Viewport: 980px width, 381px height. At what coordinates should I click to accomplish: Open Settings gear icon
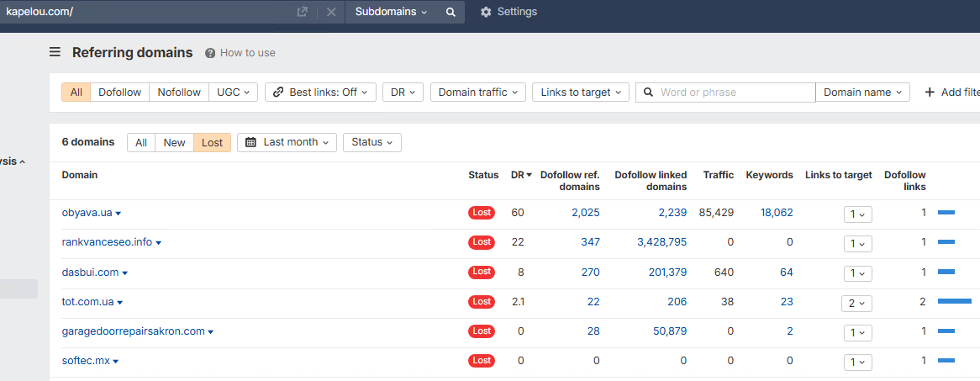tap(486, 12)
